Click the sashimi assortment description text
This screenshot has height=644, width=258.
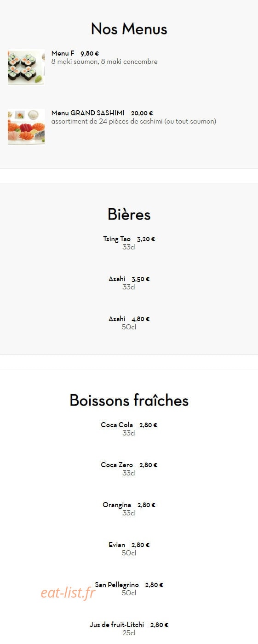point(134,121)
